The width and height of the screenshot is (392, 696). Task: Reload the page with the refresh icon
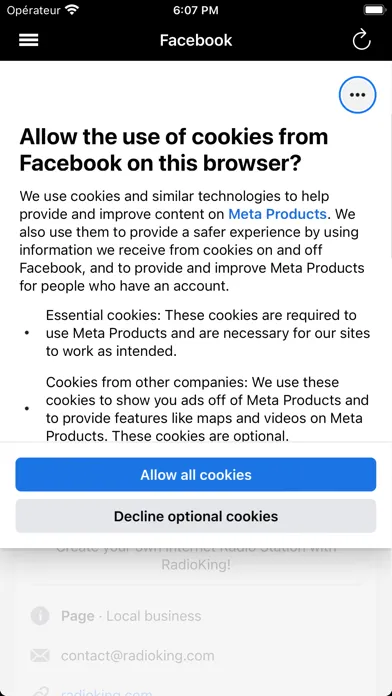[x=362, y=40]
